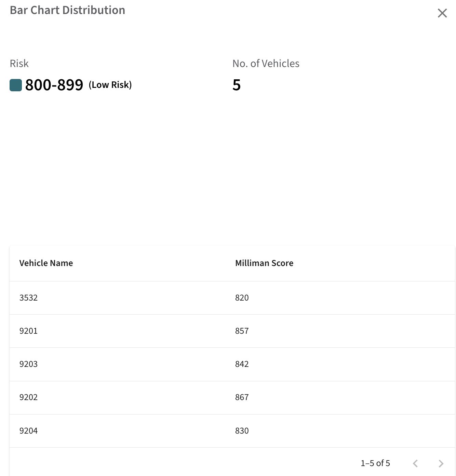This screenshot has height=476, width=456.
Task: Sort by the Vehicle Name column header
Action: 46,263
